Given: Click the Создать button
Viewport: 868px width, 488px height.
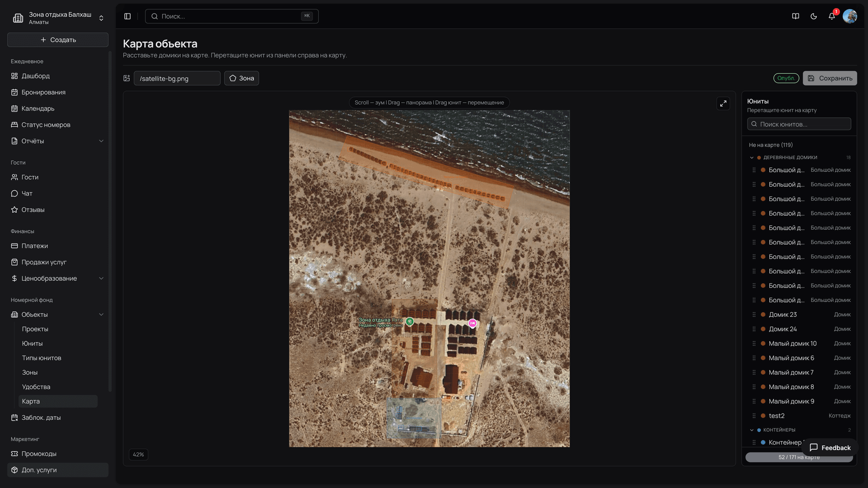Looking at the screenshot, I should coord(58,40).
